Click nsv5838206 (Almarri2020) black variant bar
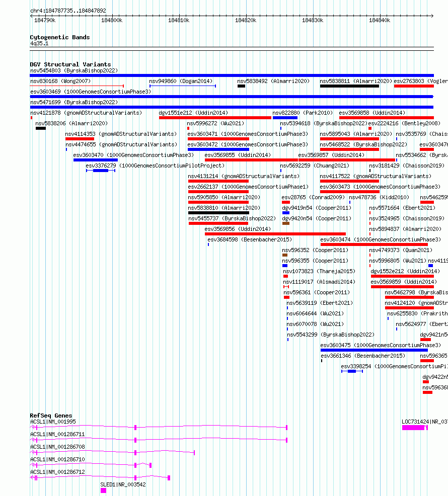448x496 pixels. pyautogui.click(x=41, y=128)
